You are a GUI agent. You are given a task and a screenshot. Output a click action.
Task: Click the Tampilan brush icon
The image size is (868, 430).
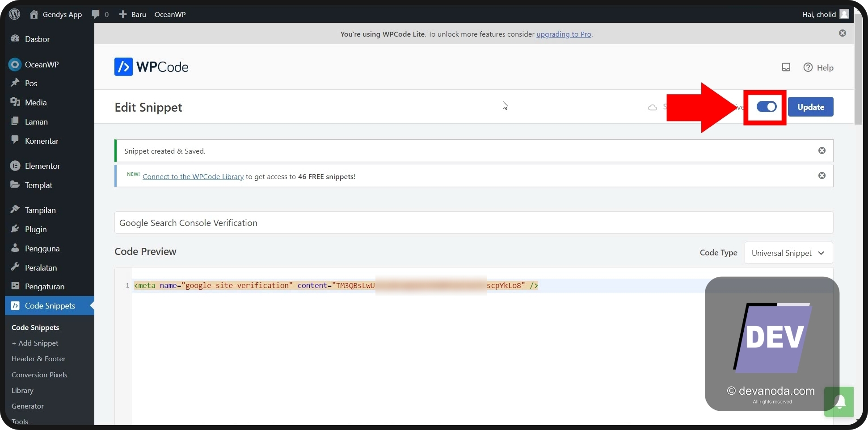(x=15, y=209)
